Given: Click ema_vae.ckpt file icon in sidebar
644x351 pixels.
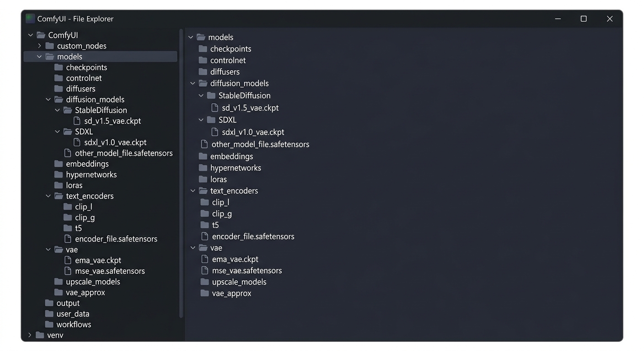Looking at the screenshot, I should (x=68, y=260).
